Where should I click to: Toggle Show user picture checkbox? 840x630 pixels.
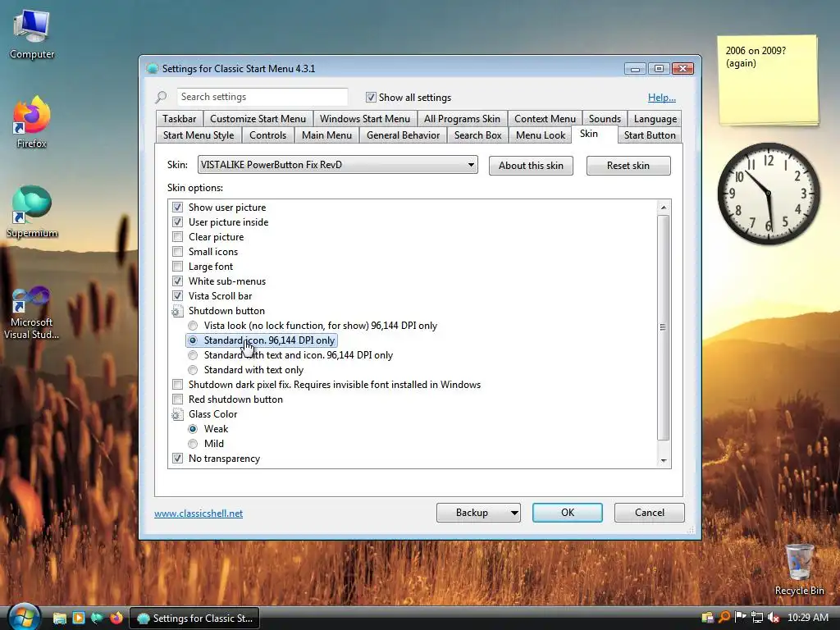tap(177, 207)
